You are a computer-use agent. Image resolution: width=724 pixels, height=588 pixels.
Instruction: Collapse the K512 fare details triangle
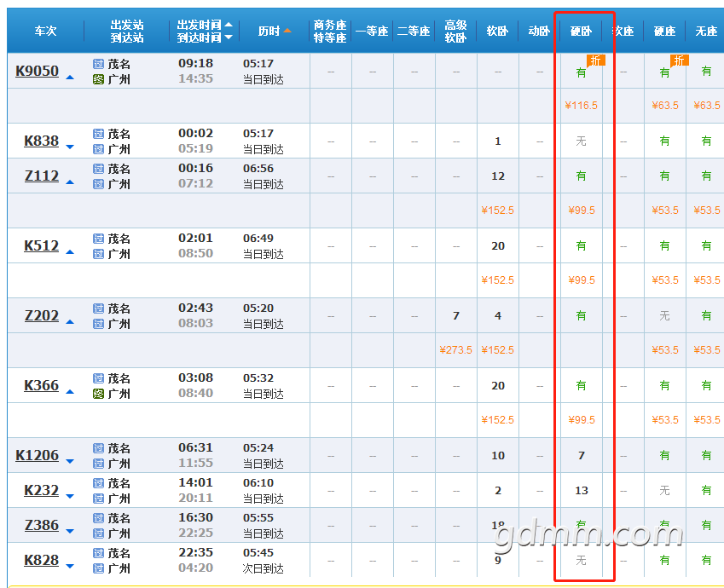pyautogui.click(x=70, y=252)
